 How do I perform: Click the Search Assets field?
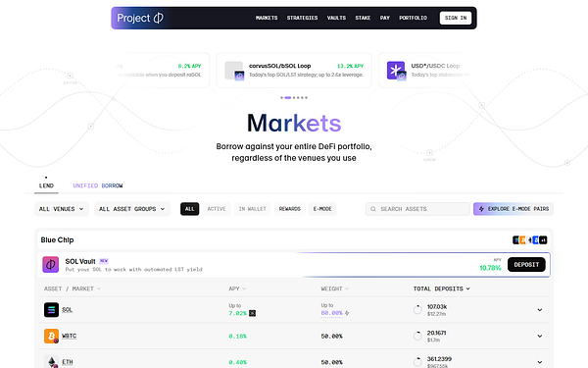(x=417, y=209)
